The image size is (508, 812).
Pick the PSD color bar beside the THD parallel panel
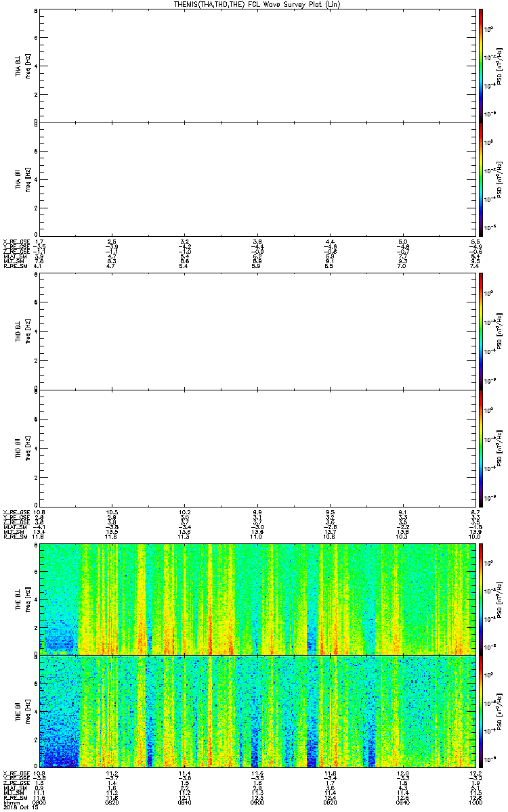(x=481, y=446)
